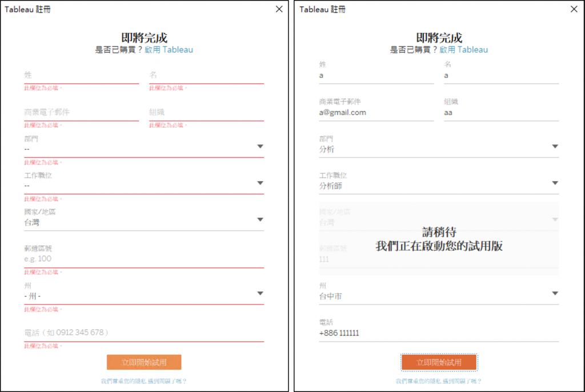
Task: Focus the empty 名 field in left window
Action: point(206,75)
